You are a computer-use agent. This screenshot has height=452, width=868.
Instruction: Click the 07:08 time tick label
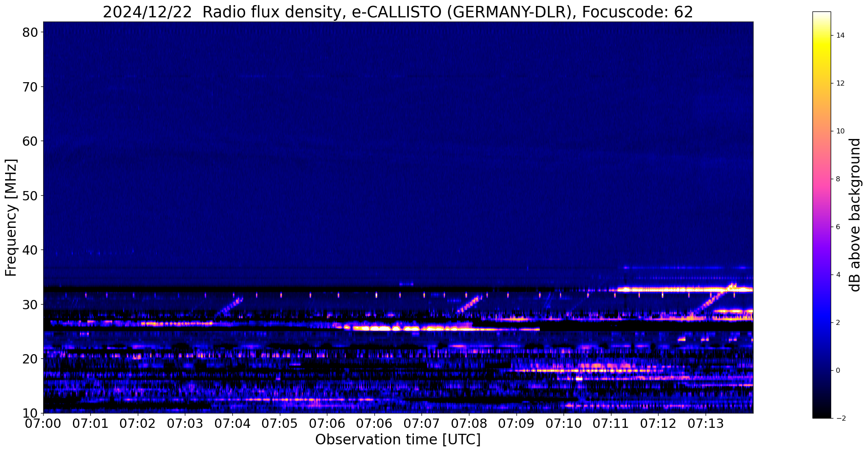(x=469, y=423)
